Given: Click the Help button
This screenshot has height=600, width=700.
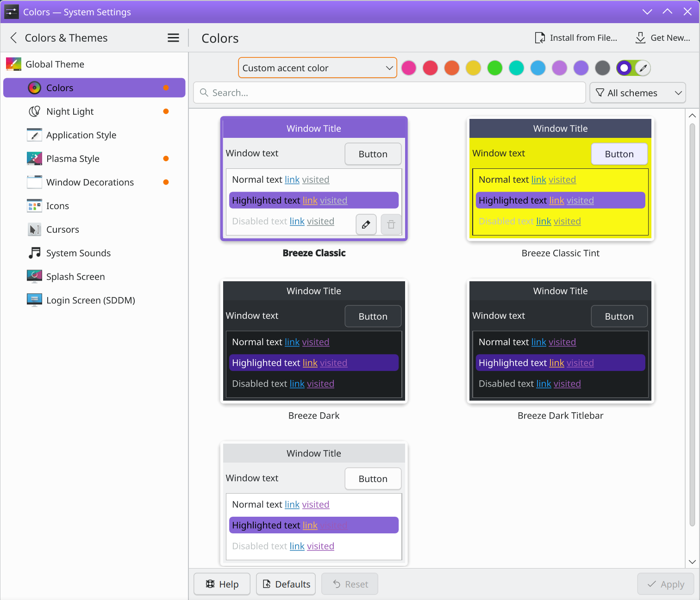Looking at the screenshot, I should (222, 584).
